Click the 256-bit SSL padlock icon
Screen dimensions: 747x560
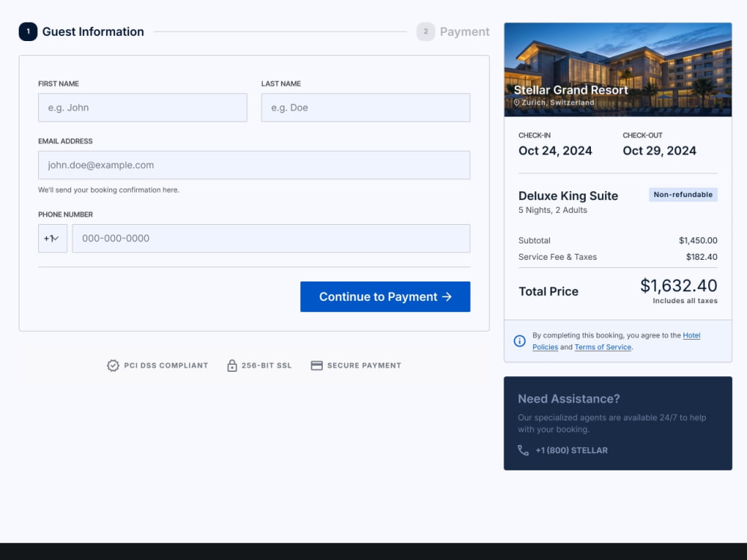(232, 365)
